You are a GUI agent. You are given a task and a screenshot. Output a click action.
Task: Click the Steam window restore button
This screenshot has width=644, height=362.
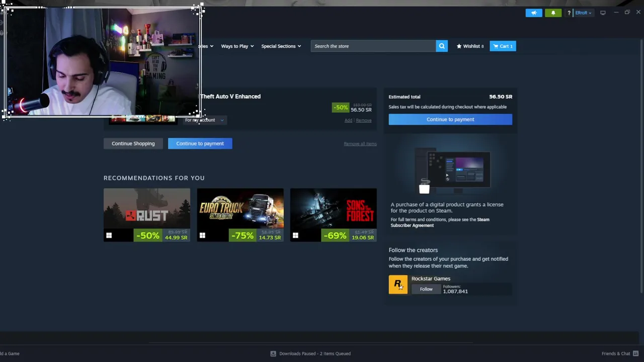coord(627,13)
